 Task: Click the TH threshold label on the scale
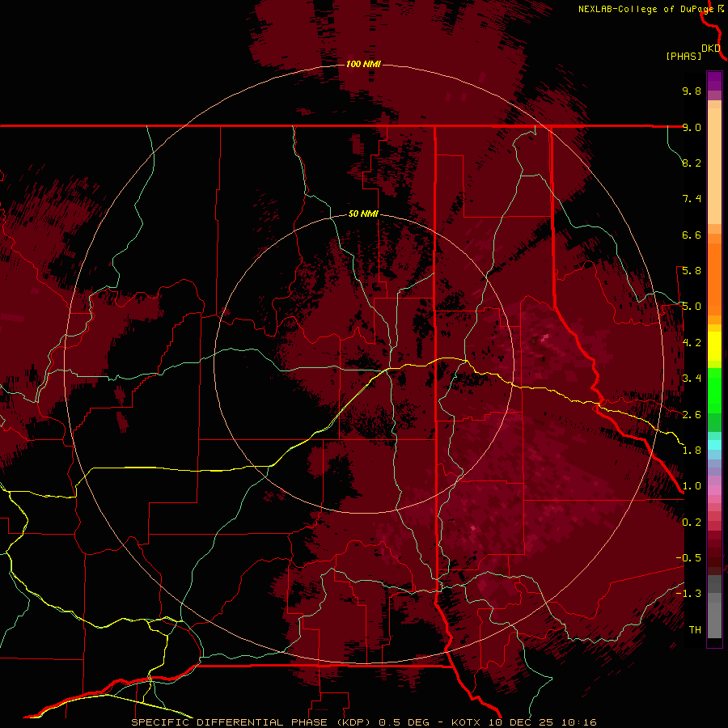(695, 630)
